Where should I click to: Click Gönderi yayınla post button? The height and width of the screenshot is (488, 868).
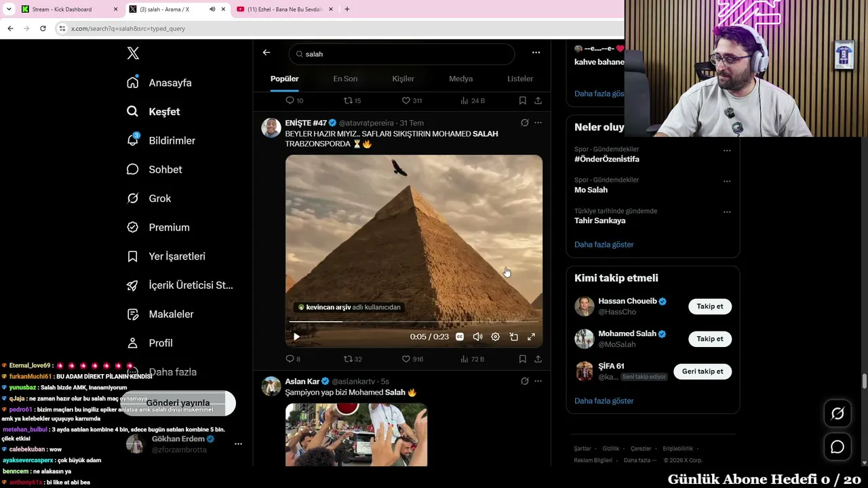coord(178,403)
